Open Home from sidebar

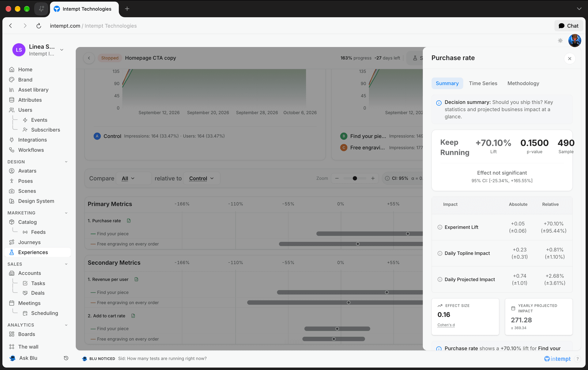[x=25, y=70]
